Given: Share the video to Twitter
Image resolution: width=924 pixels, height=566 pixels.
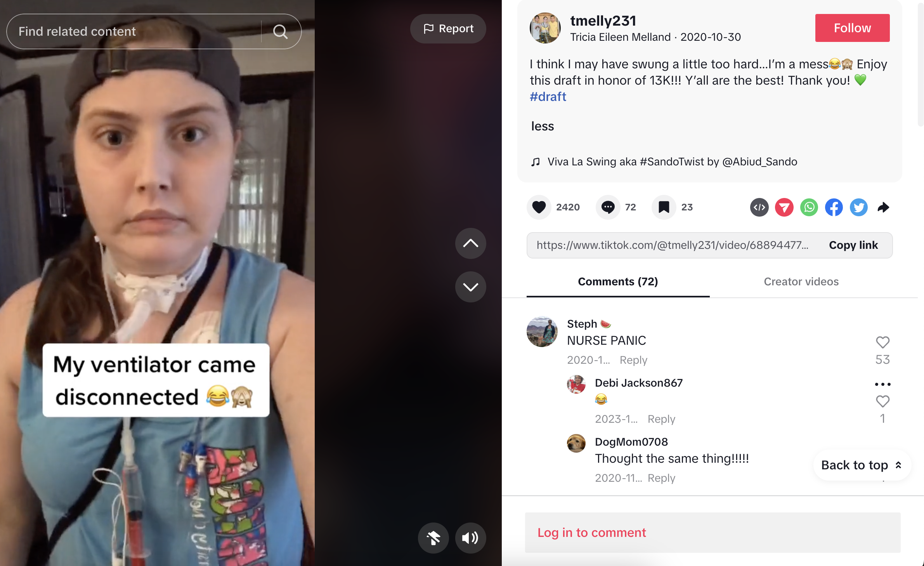Looking at the screenshot, I should 859,207.
